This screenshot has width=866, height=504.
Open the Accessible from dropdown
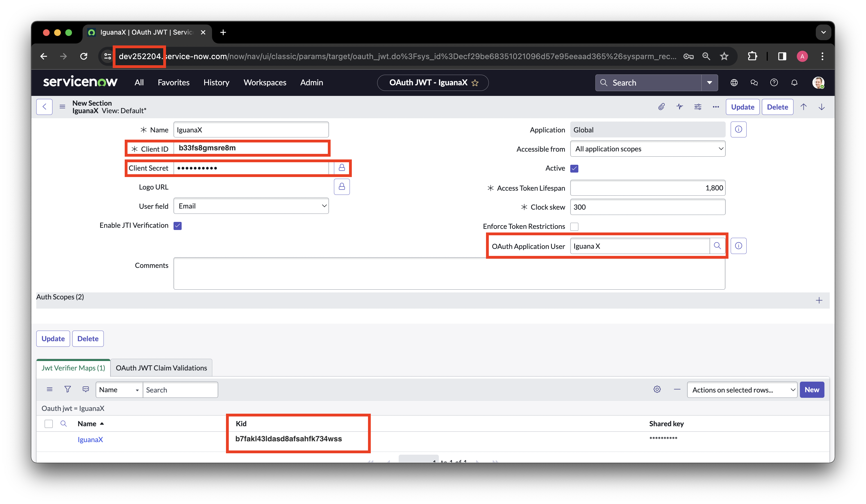click(648, 149)
